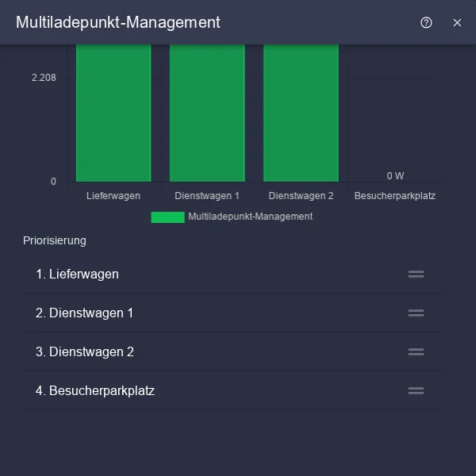Grab the reorder handle for Besucherparkplatz

[x=416, y=390]
